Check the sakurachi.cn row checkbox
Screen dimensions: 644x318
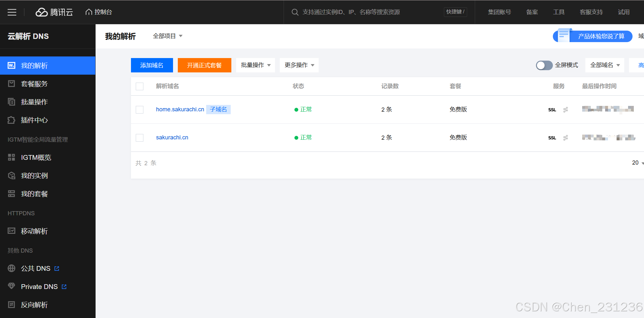point(140,138)
